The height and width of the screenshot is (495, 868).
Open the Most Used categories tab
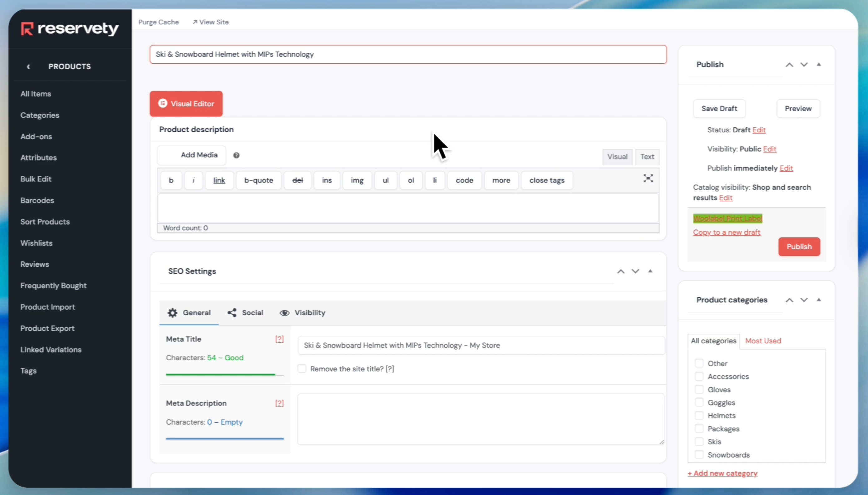(x=763, y=341)
